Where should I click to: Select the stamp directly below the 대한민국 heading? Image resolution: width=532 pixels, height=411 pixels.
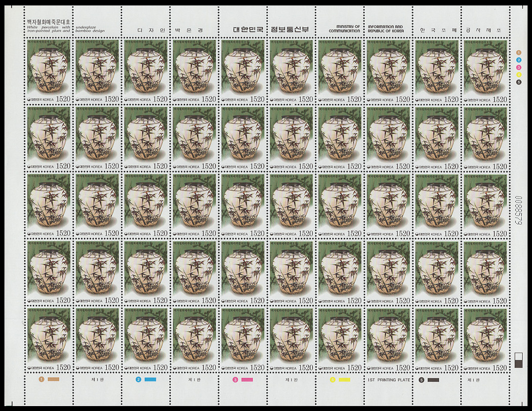pyautogui.click(x=243, y=71)
